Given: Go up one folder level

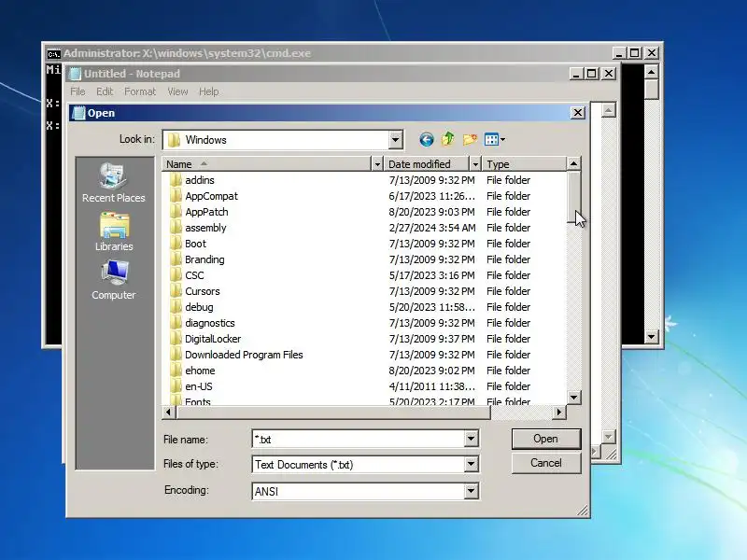Looking at the screenshot, I should (448, 139).
